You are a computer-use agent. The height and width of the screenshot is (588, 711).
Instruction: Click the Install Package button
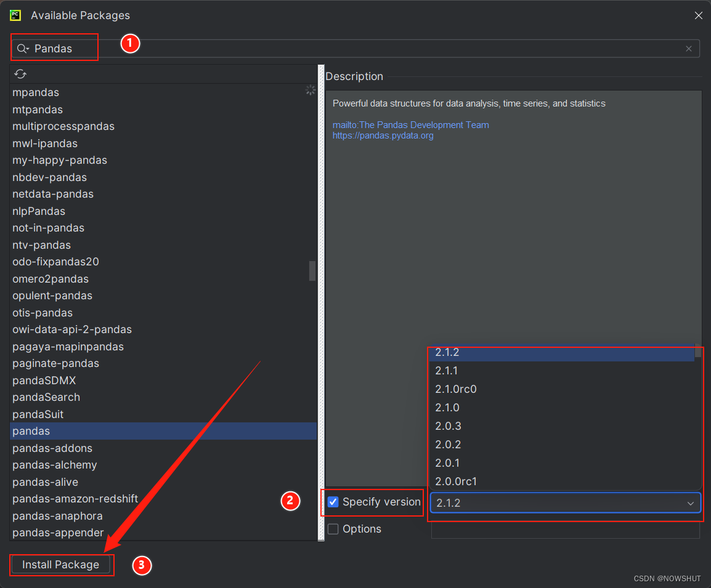point(61,565)
